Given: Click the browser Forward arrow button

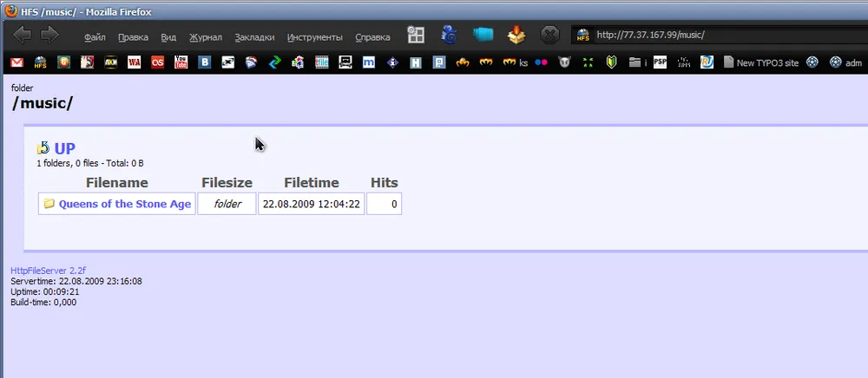Looking at the screenshot, I should pos(49,36).
